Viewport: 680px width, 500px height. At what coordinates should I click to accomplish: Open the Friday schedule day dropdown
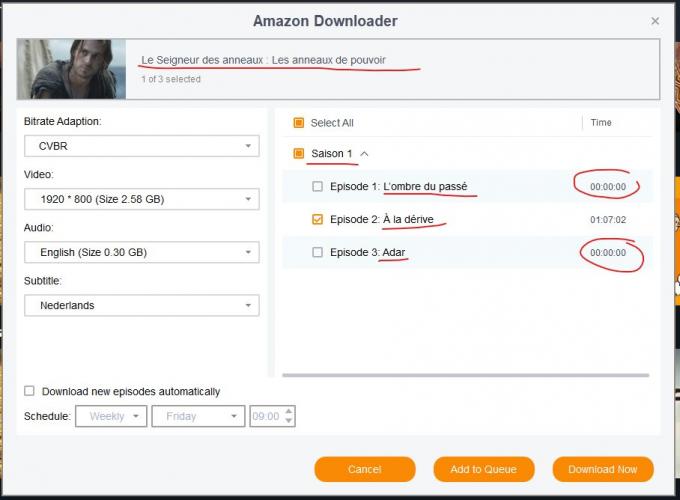coord(198,416)
